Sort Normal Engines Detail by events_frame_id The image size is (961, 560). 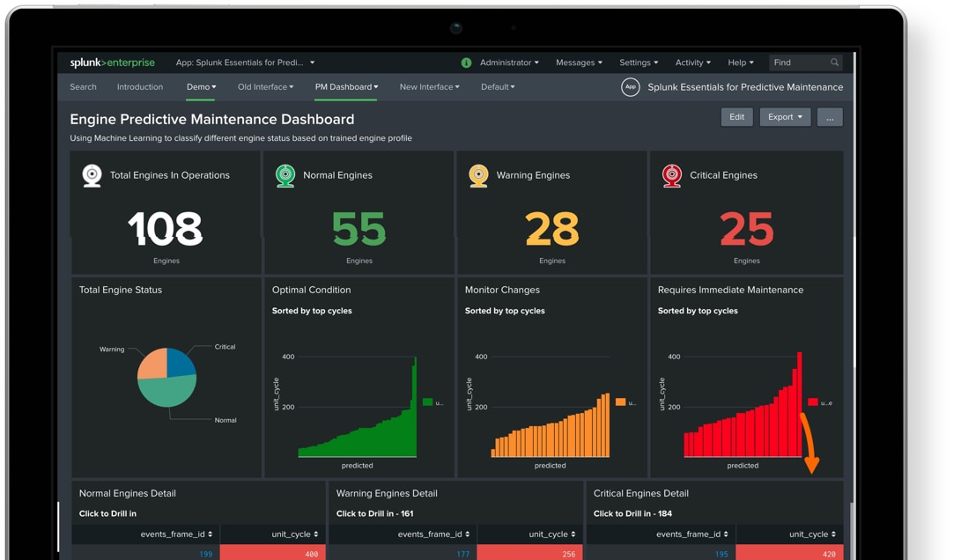coord(176,534)
